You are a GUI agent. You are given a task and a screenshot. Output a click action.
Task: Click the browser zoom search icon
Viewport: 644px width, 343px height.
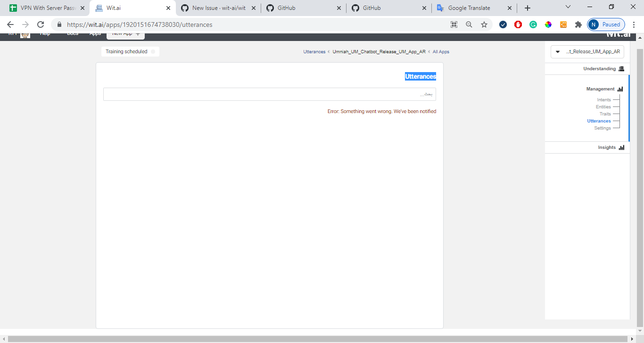pyautogui.click(x=469, y=24)
